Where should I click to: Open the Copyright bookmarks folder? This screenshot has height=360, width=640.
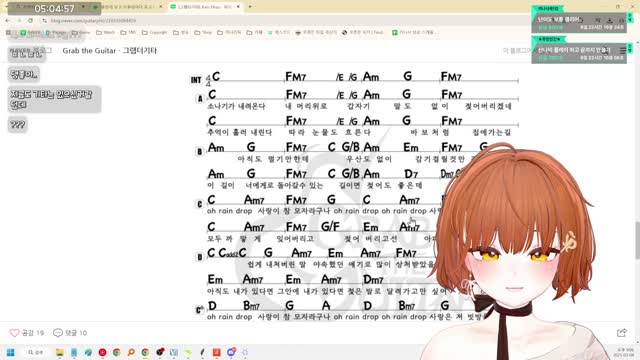point(154,32)
